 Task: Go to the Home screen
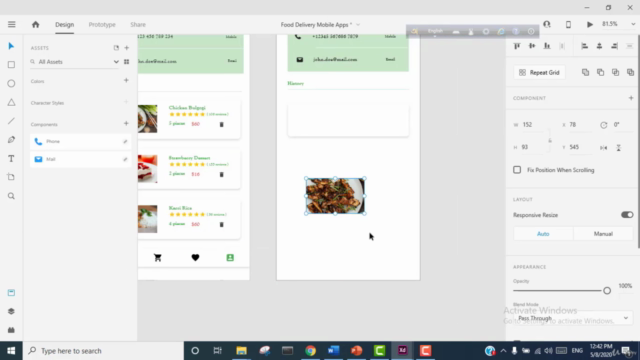tap(36, 24)
